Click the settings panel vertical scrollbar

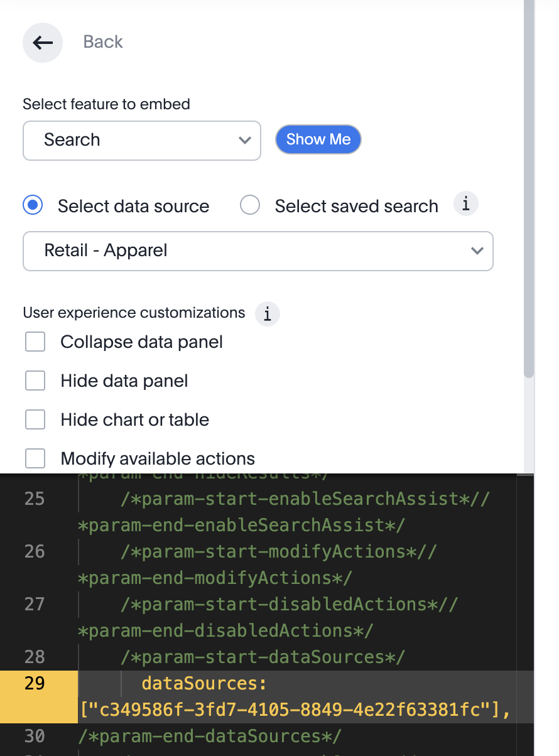[x=529, y=188]
